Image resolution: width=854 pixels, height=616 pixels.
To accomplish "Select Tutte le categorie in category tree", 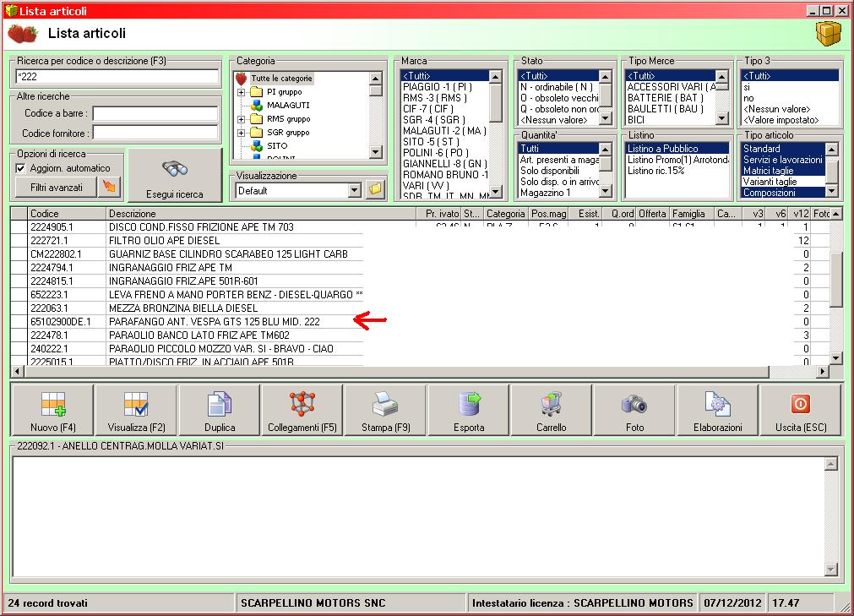I will [281, 79].
